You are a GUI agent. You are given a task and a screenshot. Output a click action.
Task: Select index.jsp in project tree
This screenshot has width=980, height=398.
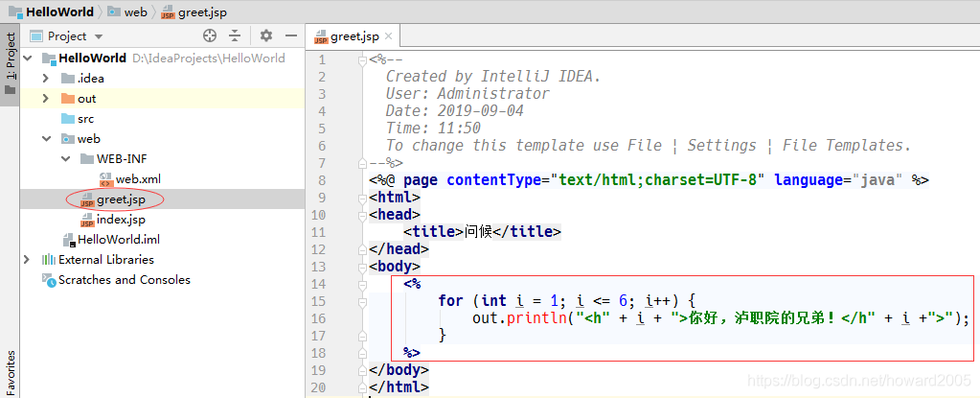(121, 220)
